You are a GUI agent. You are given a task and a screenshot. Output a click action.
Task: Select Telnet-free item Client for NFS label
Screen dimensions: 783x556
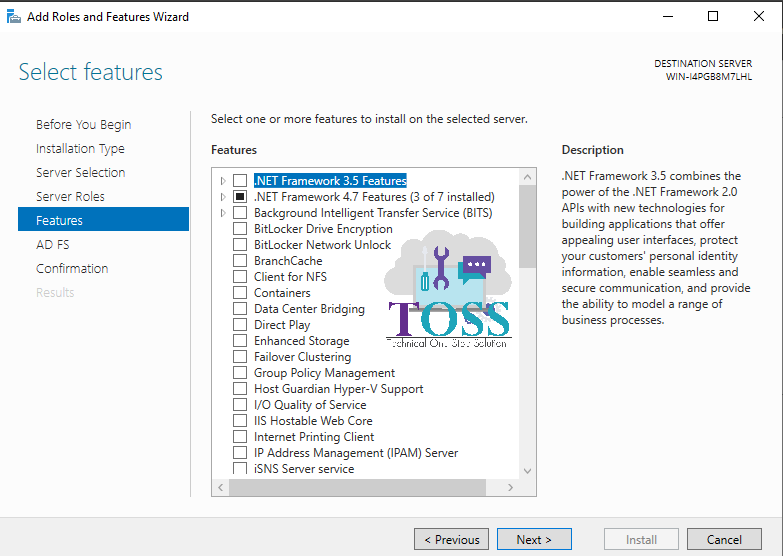coord(290,277)
